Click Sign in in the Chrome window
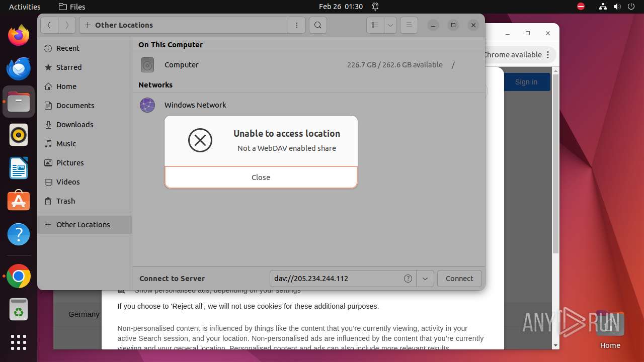This screenshot has width=644, height=362. click(526, 82)
